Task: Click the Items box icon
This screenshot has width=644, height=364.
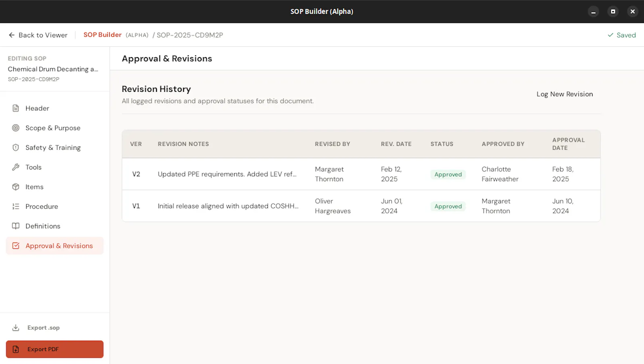Action: pyautogui.click(x=16, y=187)
